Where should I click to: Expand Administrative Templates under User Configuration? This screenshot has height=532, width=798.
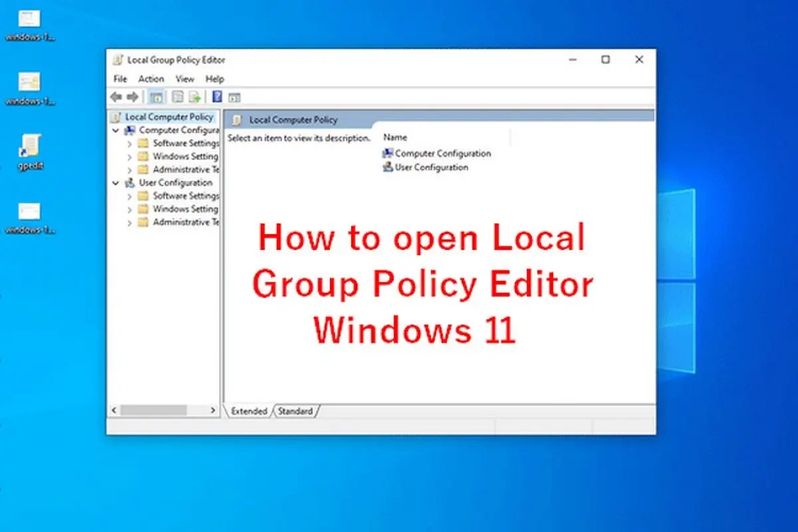tap(130, 222)
